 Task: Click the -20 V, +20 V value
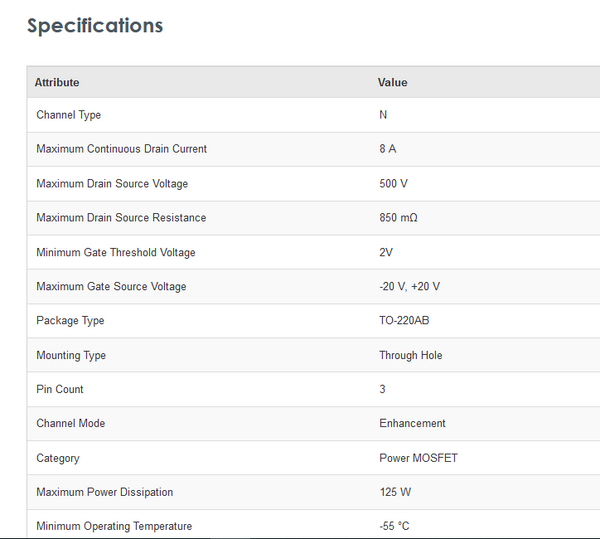(x=409, y=287)
